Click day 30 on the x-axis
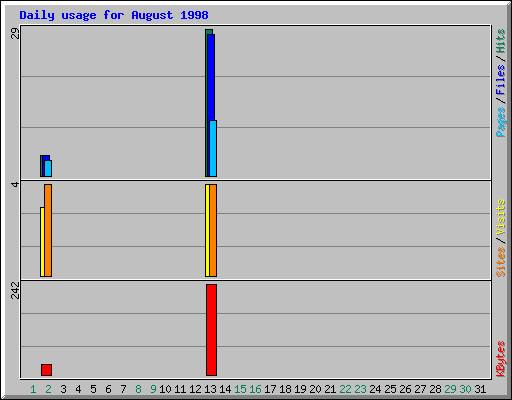The width and height of the screenshot is (512, 400). click(465, 389)
